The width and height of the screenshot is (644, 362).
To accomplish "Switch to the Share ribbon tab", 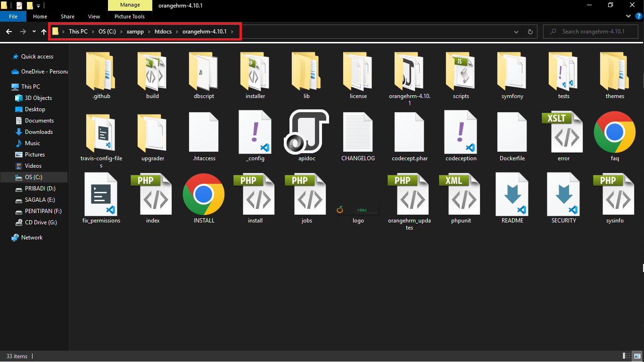I will click(67, 16).
